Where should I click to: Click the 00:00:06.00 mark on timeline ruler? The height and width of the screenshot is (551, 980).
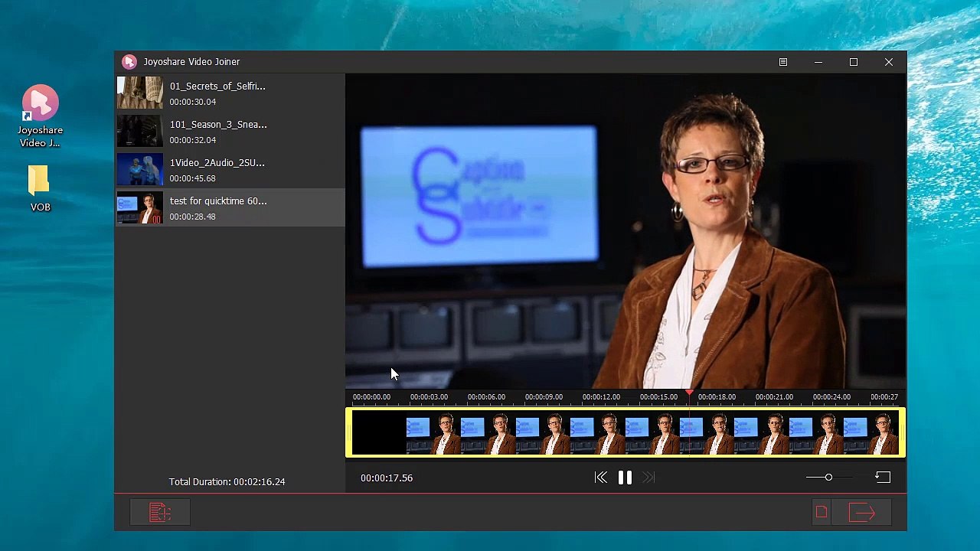(486, 397)
